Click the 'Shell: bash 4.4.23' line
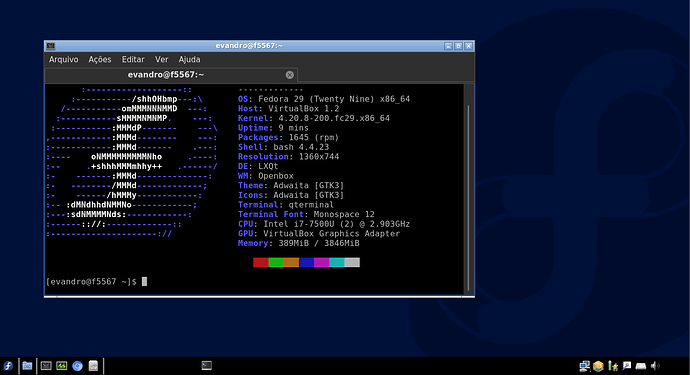690x375 pixels. pyautogui.click(x=283, y=147)
